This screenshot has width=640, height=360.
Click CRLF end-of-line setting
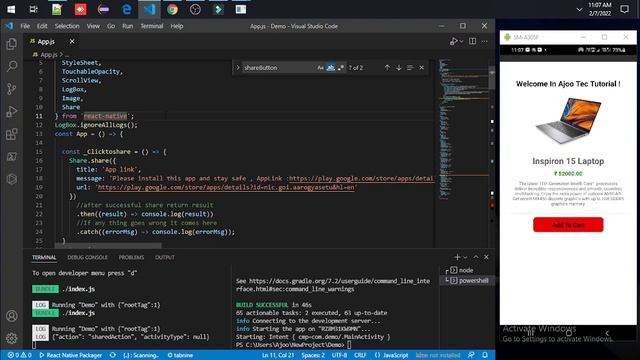tap(360, 355)
